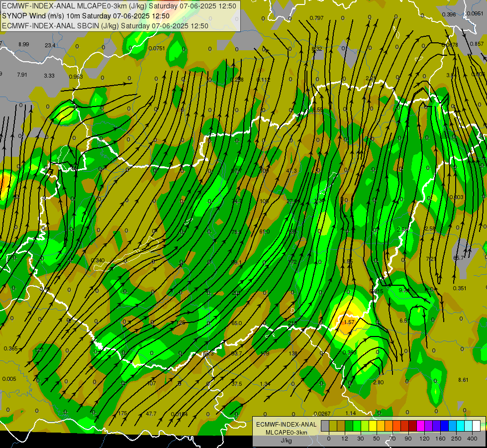Click the map value 0.953
The width and height of the screenshot is (487, 448).
point(76,77)
